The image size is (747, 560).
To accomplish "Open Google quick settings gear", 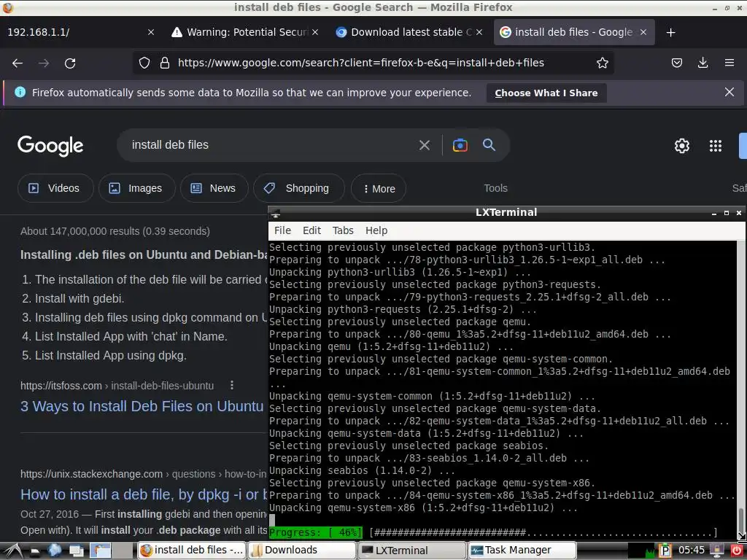I will pyautogui.click(x=682, y=146).
